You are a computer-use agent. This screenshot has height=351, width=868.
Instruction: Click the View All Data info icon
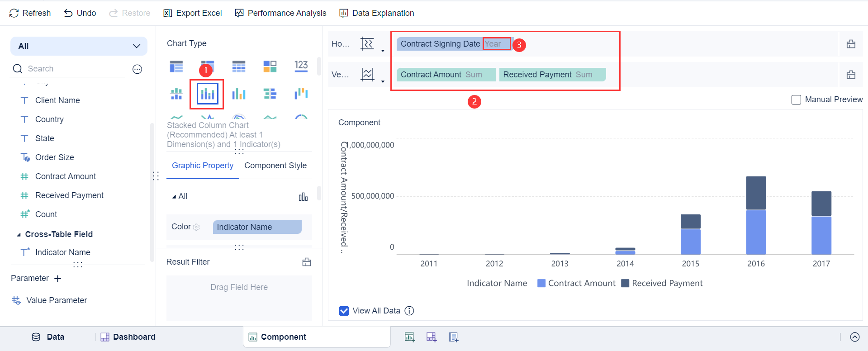click(409, 311)
